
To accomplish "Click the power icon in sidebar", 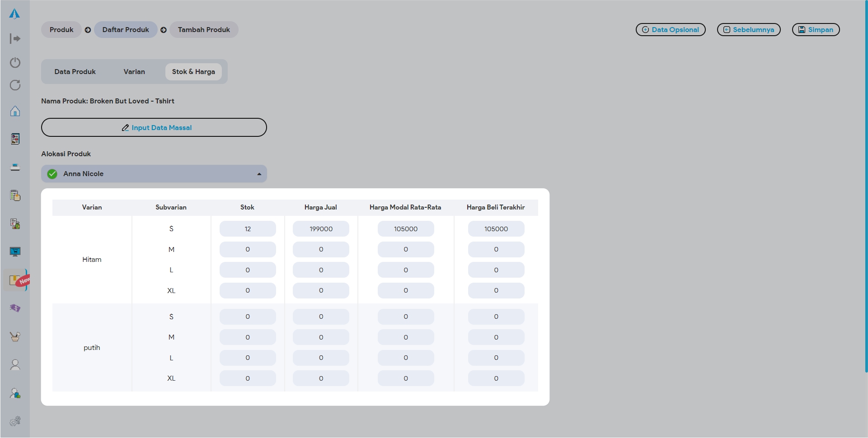I will click(15, 62).
